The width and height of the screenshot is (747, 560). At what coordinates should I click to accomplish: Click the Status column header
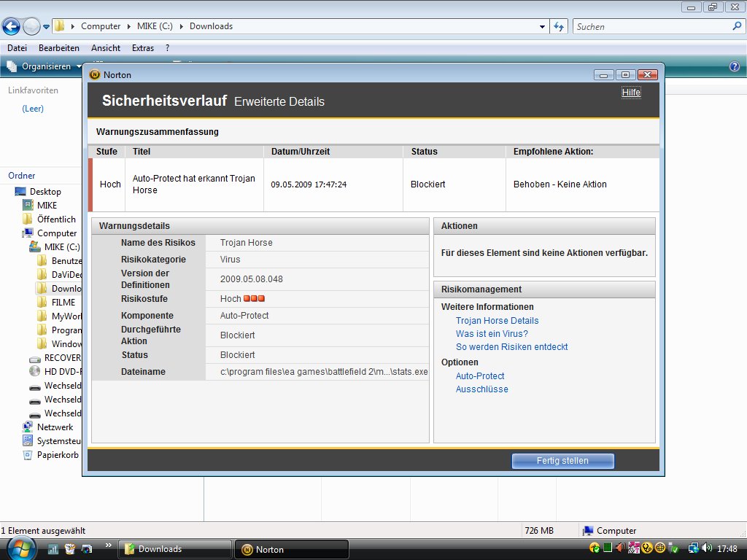[x=454, y=152]
